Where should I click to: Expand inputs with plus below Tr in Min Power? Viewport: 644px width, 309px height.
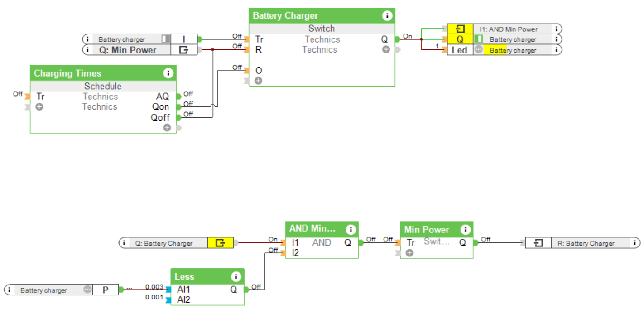409,253
